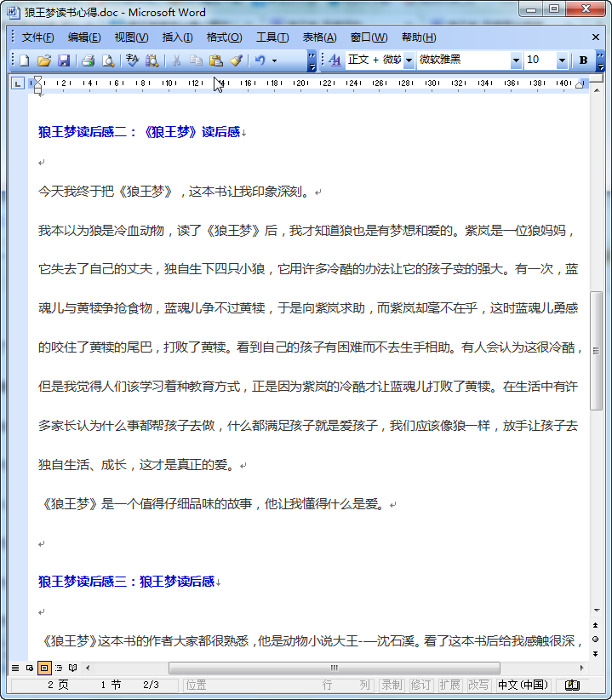Click the Cut scissors icon
The height and width of the screenshot is (700, 612).
(176, 60)
